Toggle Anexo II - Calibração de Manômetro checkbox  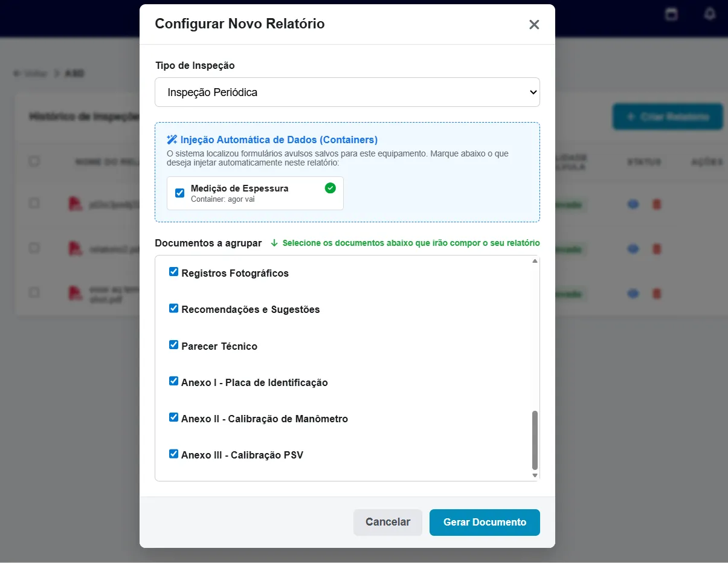point(174,418)
